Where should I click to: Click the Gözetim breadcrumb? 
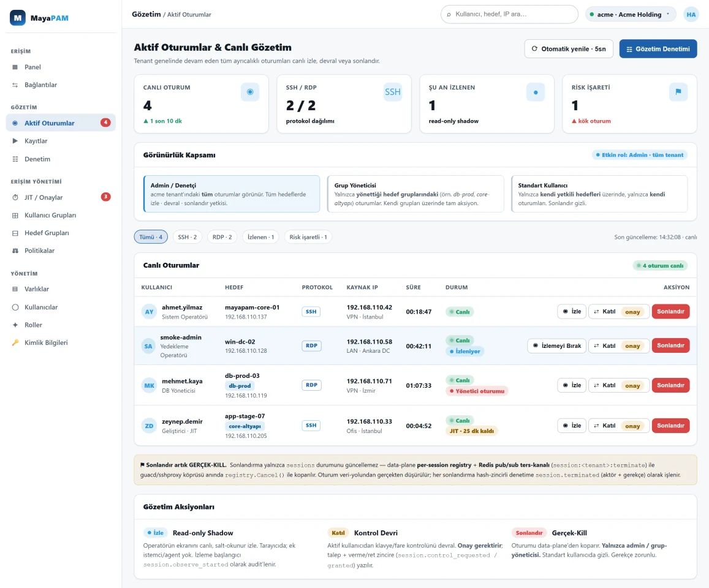click(146, 15)
